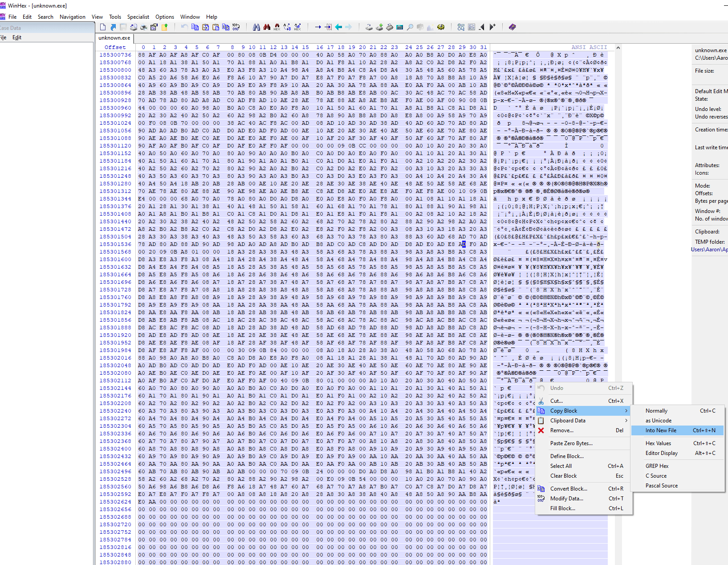The height and width of the screenshot is (565, 728).
Task: Click the New file icon in toolbar
Action: tap(103, 27)
